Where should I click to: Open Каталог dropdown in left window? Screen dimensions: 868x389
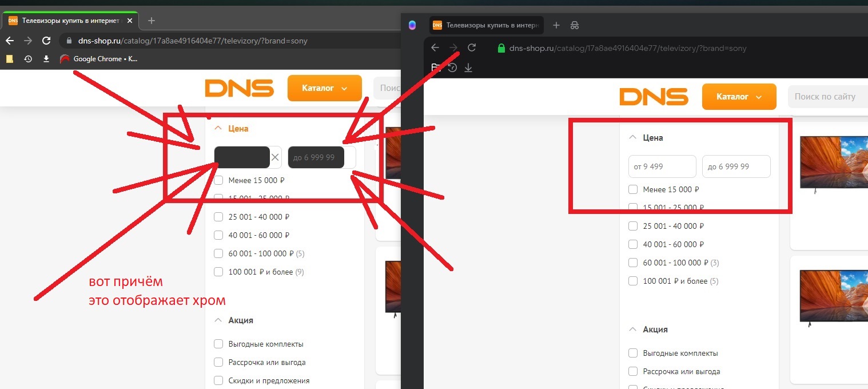click(x=325, y=88)
